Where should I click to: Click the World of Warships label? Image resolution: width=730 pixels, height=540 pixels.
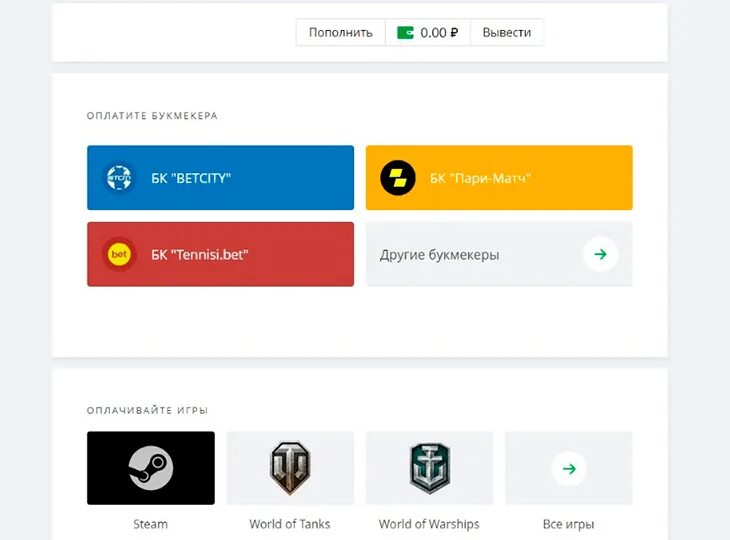(x=429, y=524)
